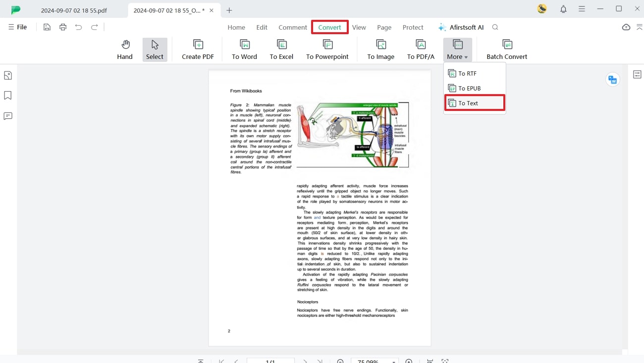Click the 'Nociceptors' heading in document
The image size is (644, 363).
(308, 302)
